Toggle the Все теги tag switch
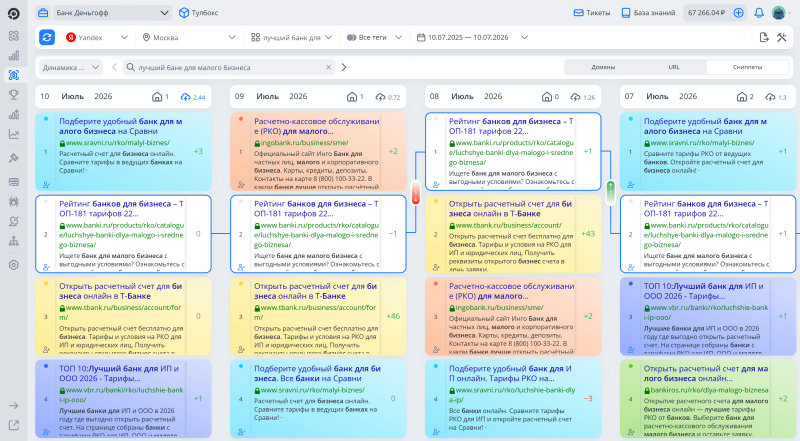The width and height of the screenshot is (800, 441). pyautogui.click(x=351, y=37)
